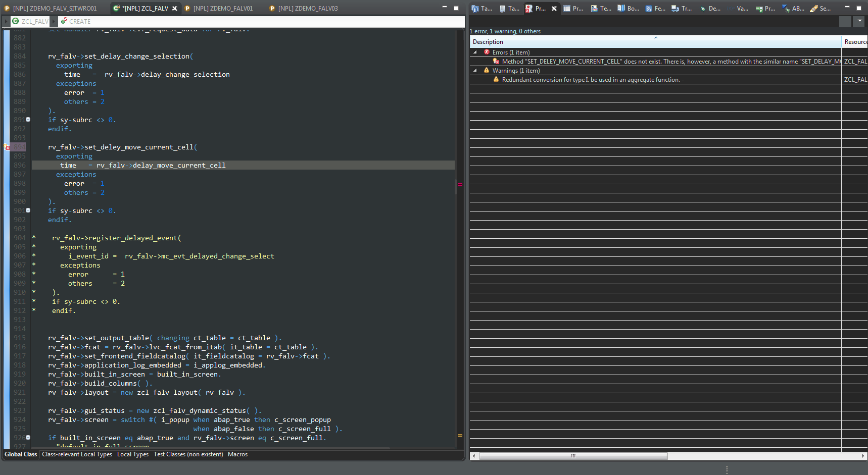Click the error marker beside line 894

pos(7,147)
